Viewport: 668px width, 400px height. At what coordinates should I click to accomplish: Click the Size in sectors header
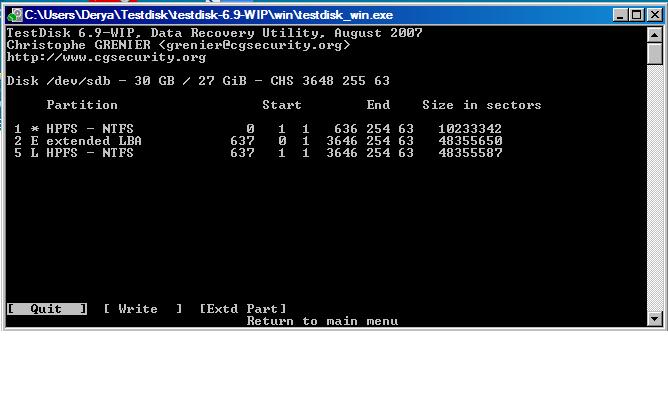coord(482,105)
